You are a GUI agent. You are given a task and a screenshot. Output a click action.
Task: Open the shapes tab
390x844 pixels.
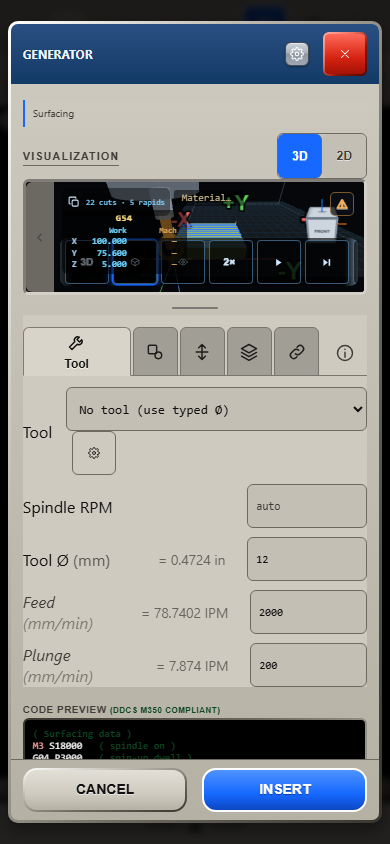tap(155, 351)
